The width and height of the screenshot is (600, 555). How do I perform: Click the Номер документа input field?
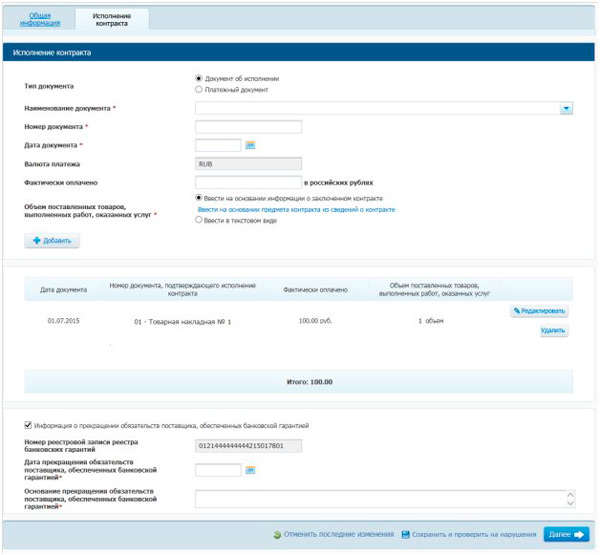tap(249, 127)
